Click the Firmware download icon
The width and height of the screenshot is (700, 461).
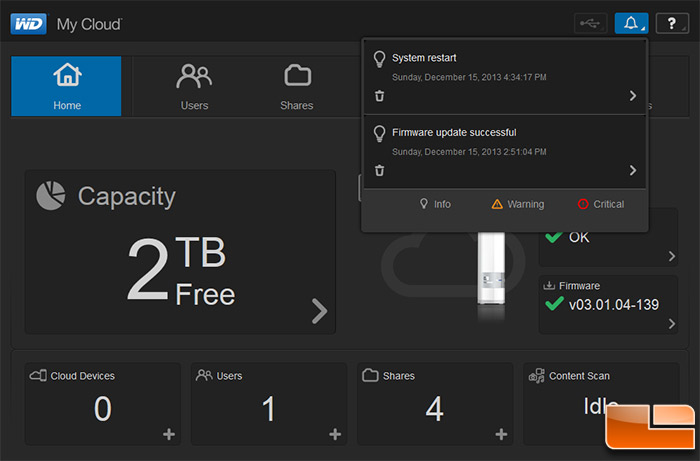(549, 285)
